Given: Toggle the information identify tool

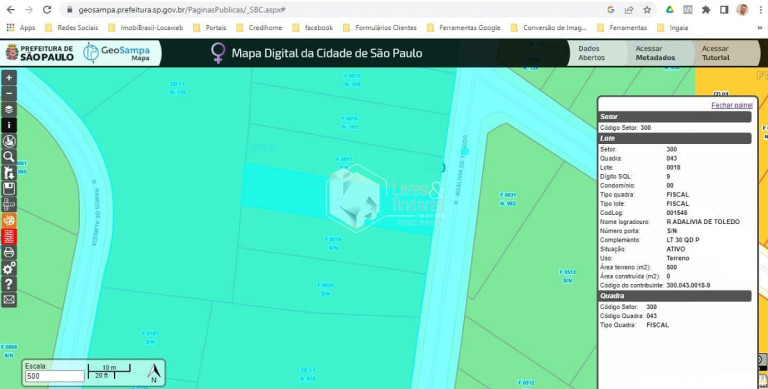Looking at the screenshot, I should (x=9, y=125).
